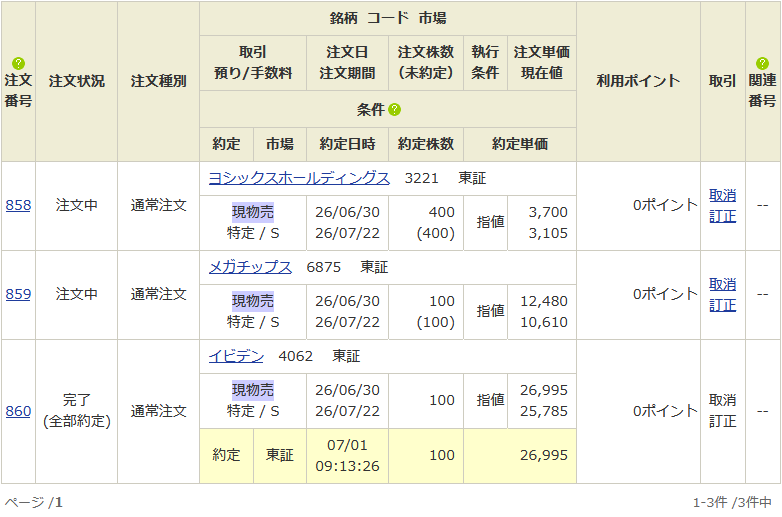Select 注文中 status for order 858
782x517 pixels.
[77, 205]
